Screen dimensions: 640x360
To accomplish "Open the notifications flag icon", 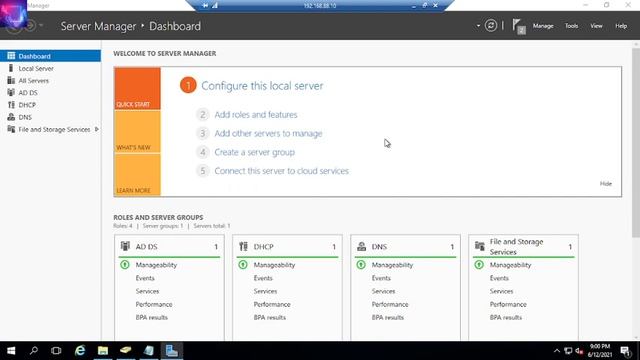I will coord(518,26).
